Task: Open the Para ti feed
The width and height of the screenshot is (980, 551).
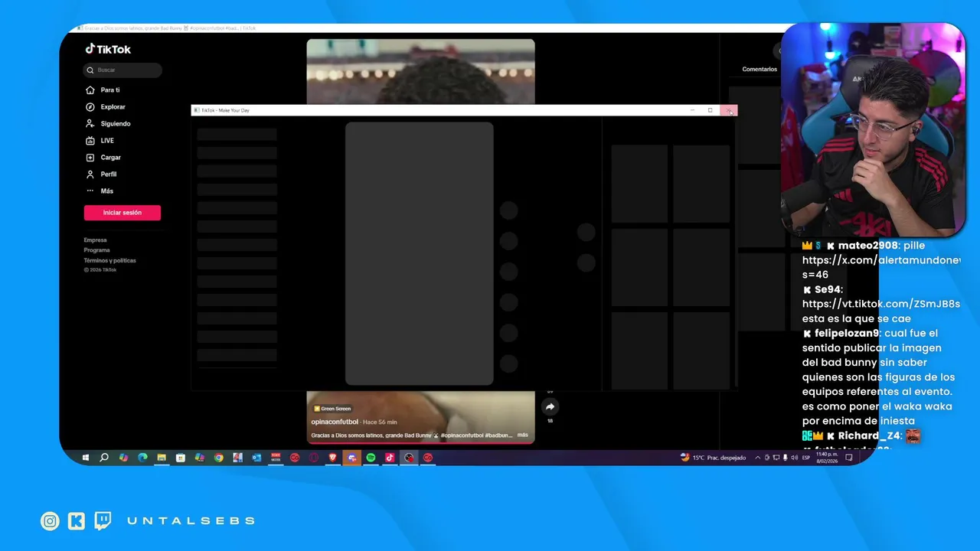Action: 110,90
